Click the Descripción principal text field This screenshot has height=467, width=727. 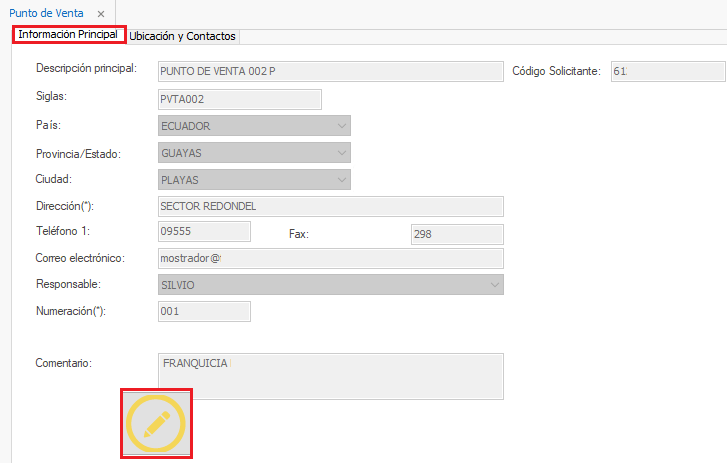pyautogui.click(x=330, y=71)
